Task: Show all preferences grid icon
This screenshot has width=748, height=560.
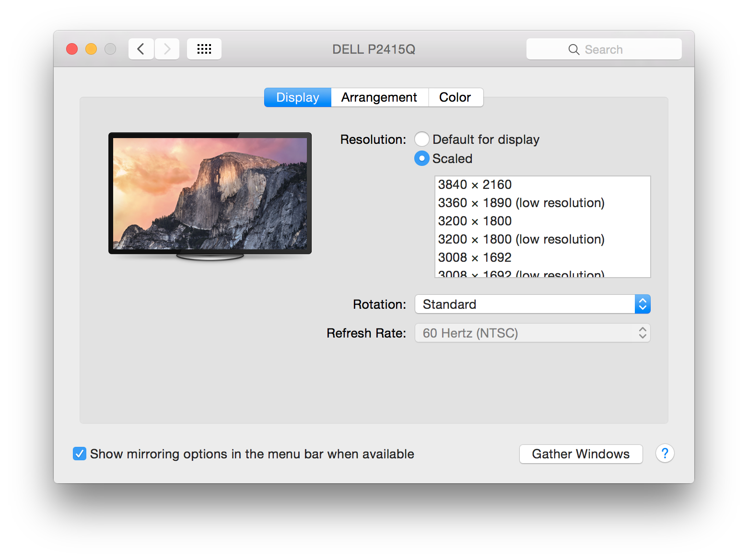Action: pos(204,49)
